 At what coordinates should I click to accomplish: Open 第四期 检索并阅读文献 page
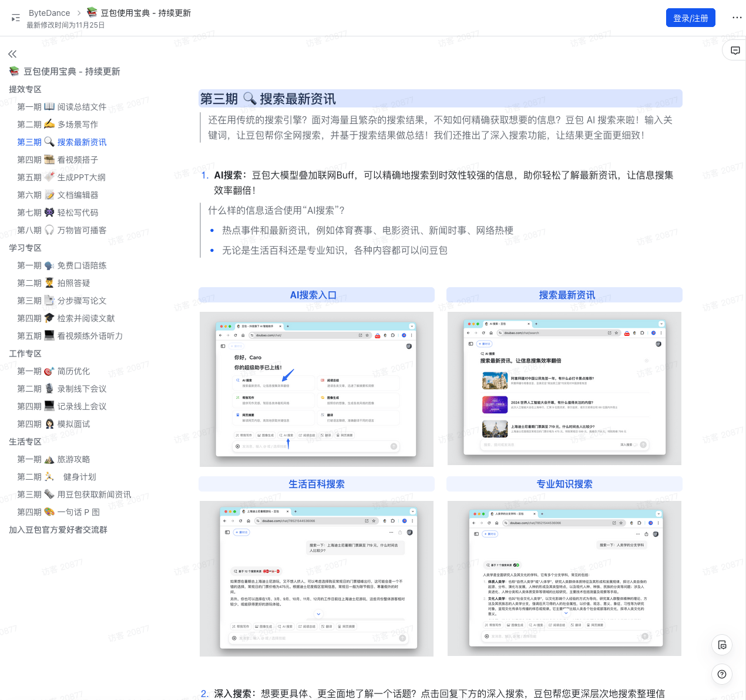tap(66, 318)
